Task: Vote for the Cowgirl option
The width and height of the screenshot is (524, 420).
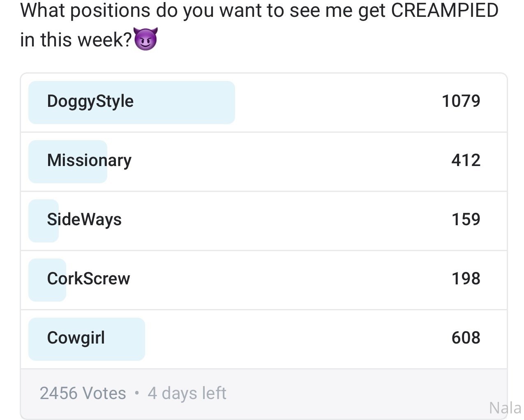Action: click(263, 339)
